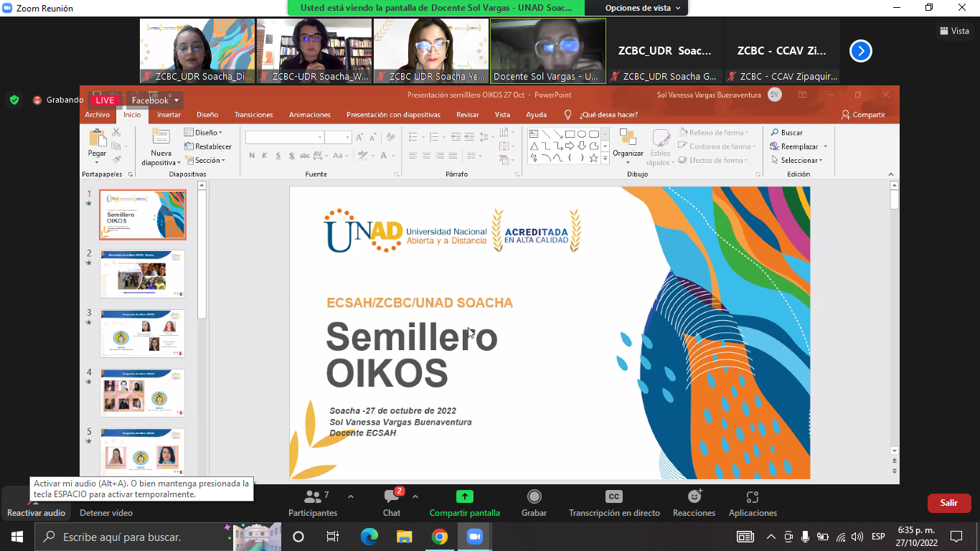This screenshot has width=980, height=551.
Task: Toggle right text alignment
Action: [x=439, y=156]
